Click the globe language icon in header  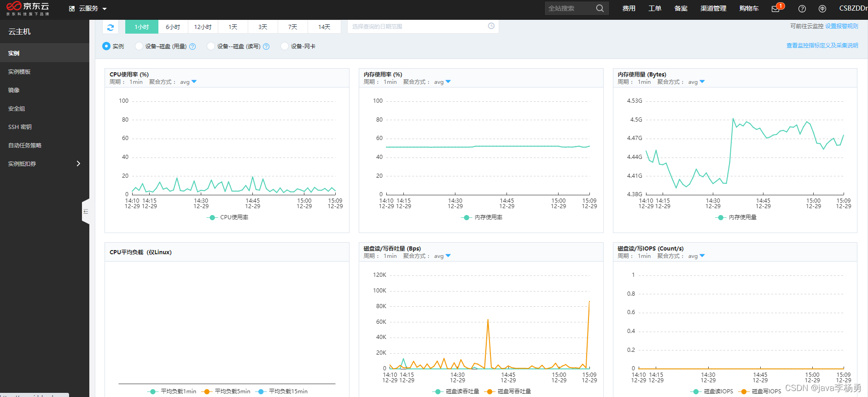pos(822,9)
